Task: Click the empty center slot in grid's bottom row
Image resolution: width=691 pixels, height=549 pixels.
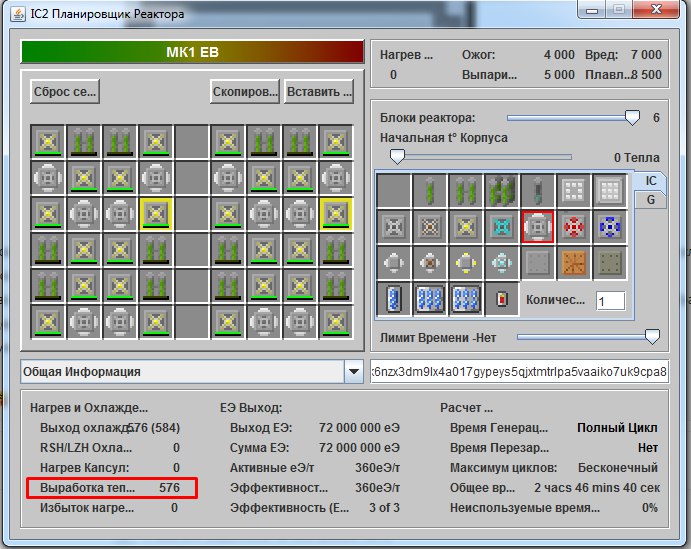Action: (192, 322)
